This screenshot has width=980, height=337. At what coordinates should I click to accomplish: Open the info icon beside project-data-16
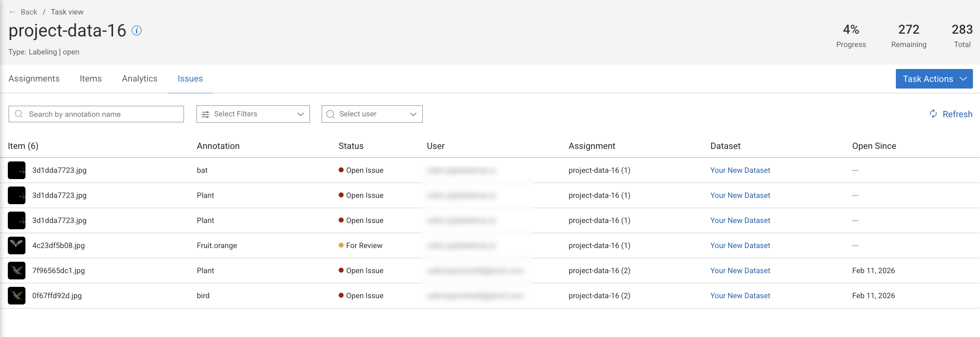(x=137, y=31)
